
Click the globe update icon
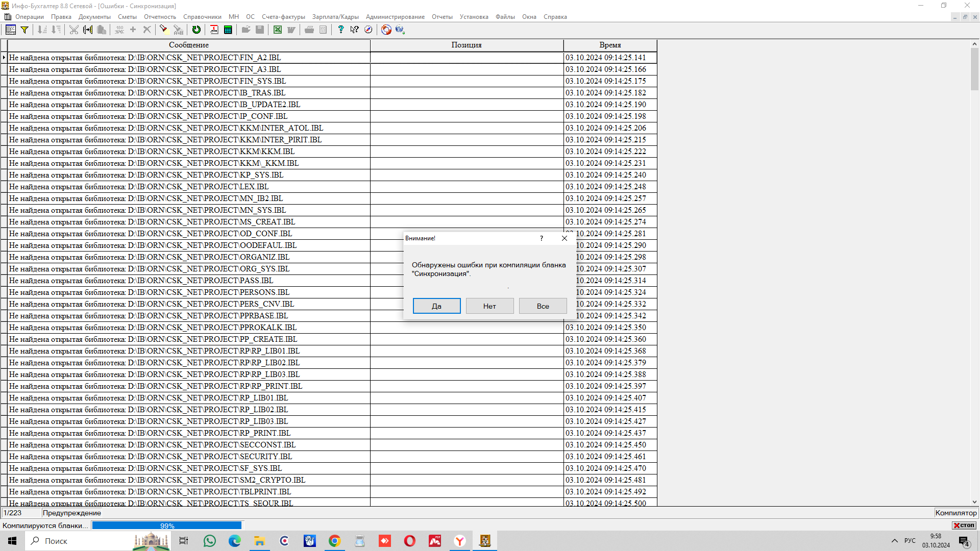point(400,30)
